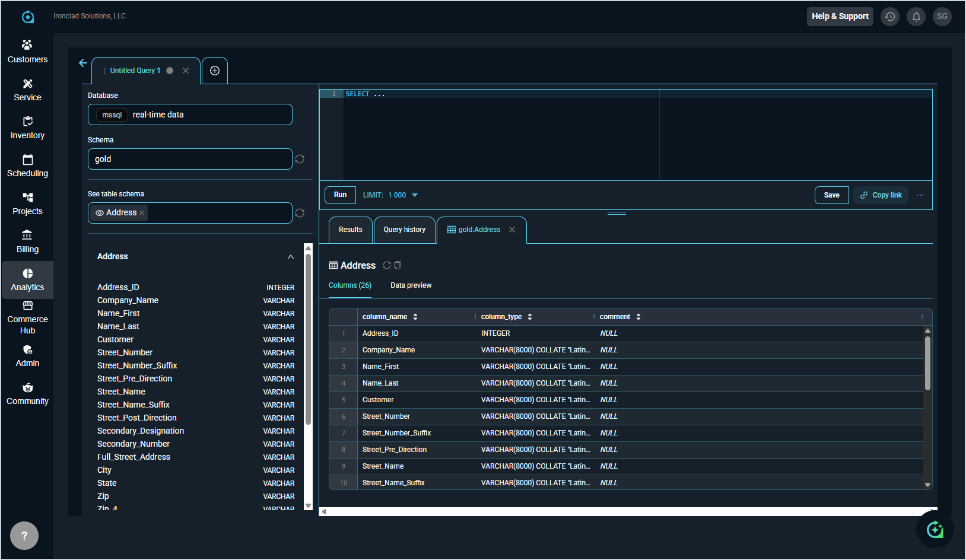This screenshot has height=560, width=966.
Task: Open the Customers section in sidebar
Action: click(27, 52)
